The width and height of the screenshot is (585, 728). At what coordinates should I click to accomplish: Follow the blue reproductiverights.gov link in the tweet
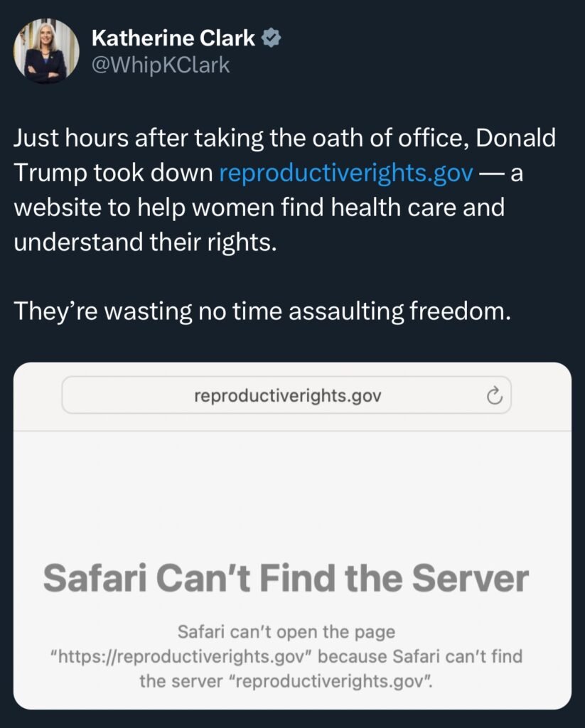click(346, 173)
